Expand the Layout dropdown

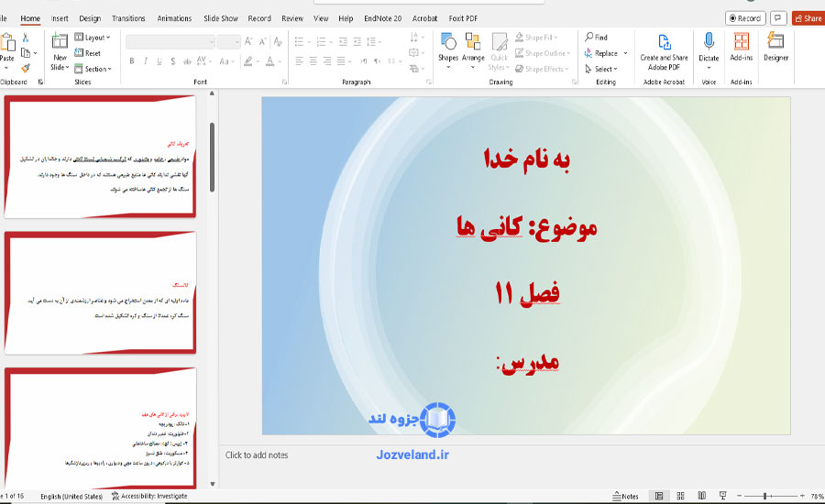pos(93,38)
